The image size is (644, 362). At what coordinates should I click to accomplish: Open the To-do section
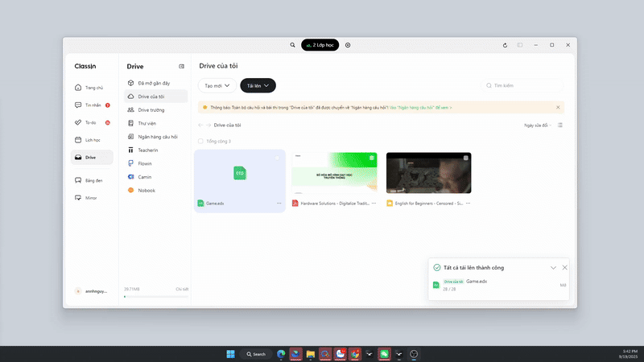tap(91, 123)
